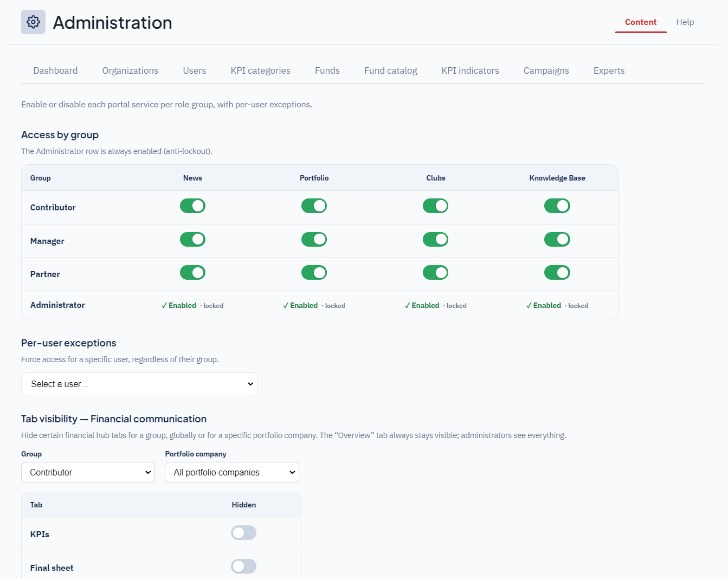This screenshot has width=728, height=579.
Task: Click the Manager row label
Action: 47,241
